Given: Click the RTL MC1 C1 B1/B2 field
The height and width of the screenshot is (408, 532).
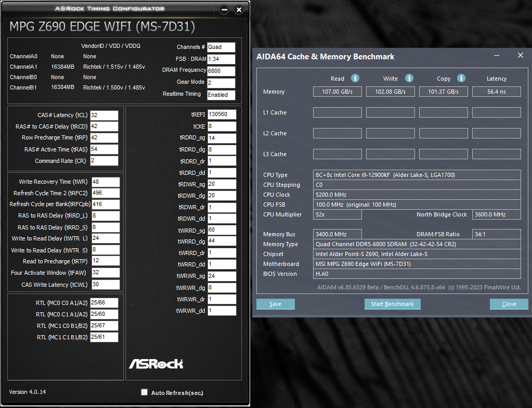Looking at the screenshot, I should [x=104, y=337].
